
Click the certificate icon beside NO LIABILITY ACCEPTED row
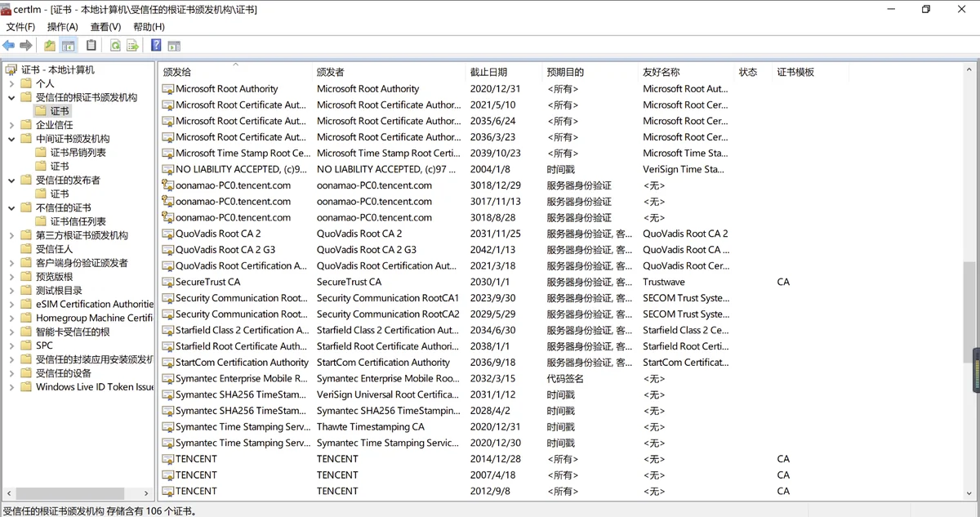168,169
